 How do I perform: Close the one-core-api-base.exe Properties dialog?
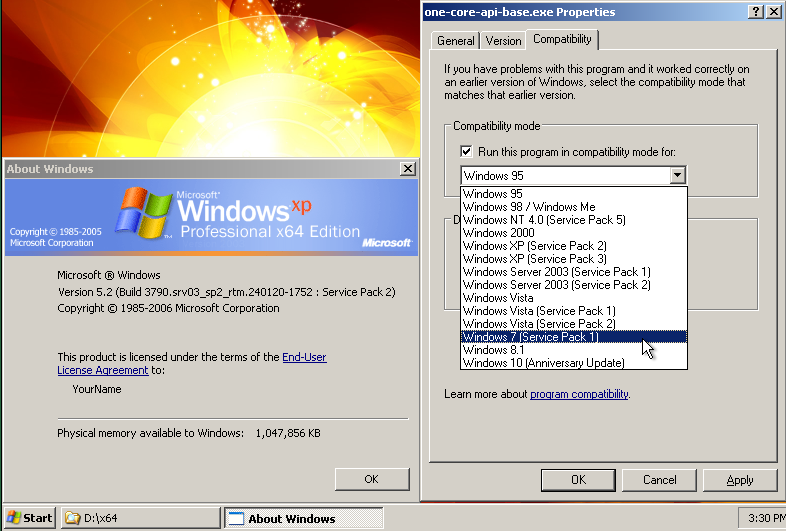773,12
